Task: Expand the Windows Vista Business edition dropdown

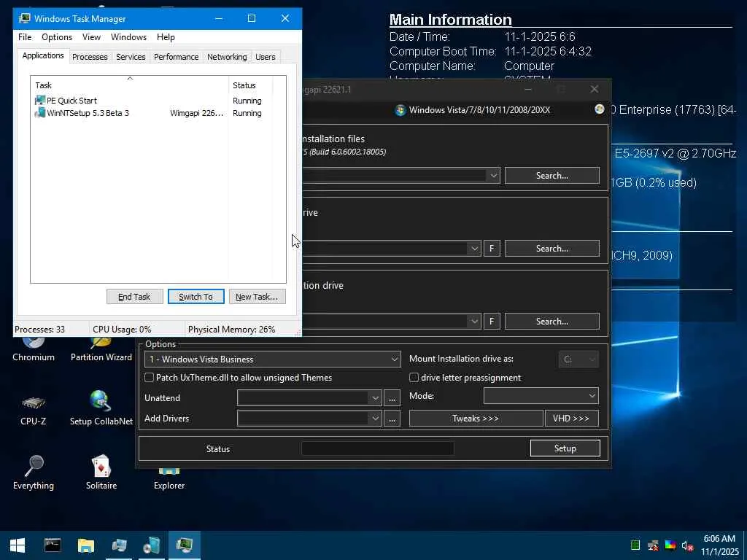Action: point(394,359)
